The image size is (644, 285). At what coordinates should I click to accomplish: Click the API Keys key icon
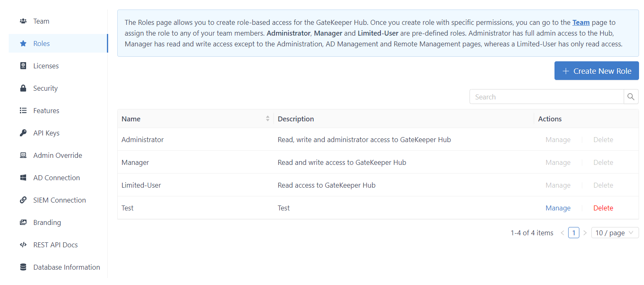point(23,133)
